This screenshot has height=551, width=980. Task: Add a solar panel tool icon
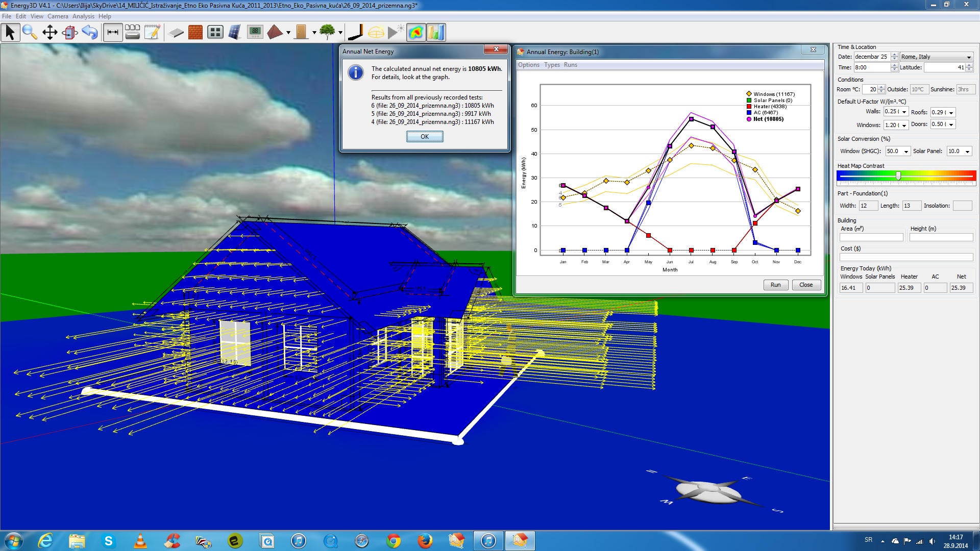click(235, 33)
